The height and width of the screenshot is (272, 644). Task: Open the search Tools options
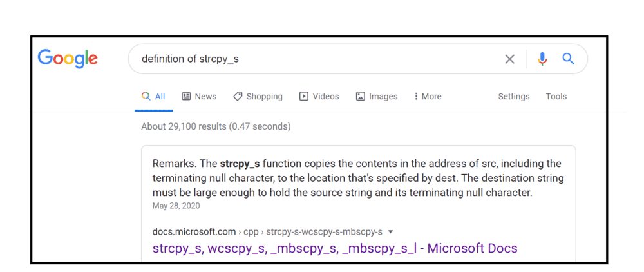coord(556,97)
